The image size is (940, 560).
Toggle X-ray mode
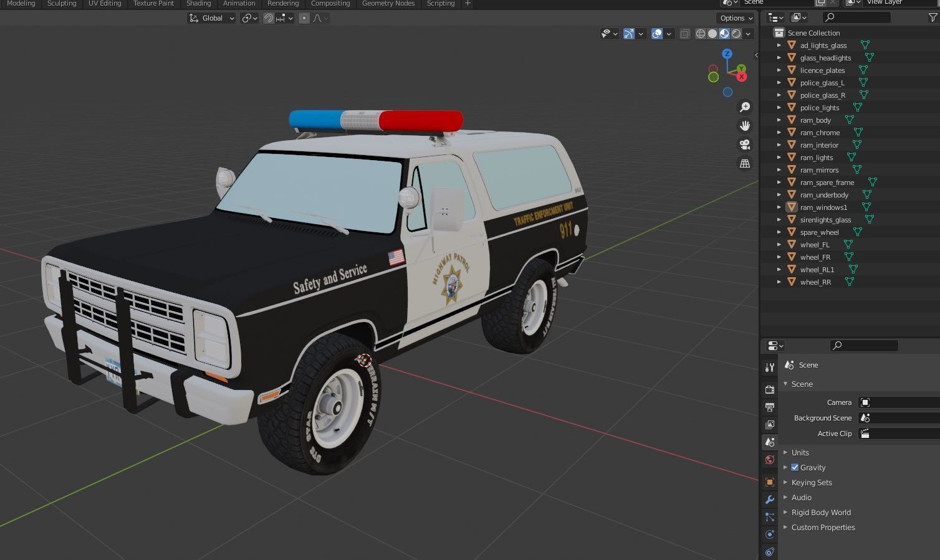pyautogui.click(x=684, y=34)
